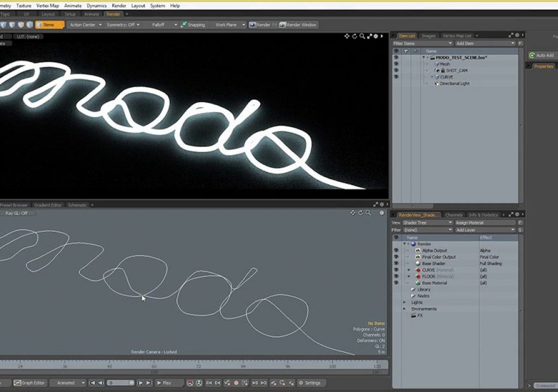Toggle visibility eye for FLOOR material

396,277
